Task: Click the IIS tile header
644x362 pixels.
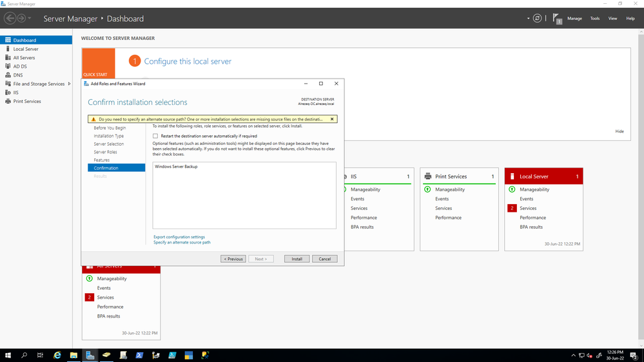Action: [x=378, y=176]
